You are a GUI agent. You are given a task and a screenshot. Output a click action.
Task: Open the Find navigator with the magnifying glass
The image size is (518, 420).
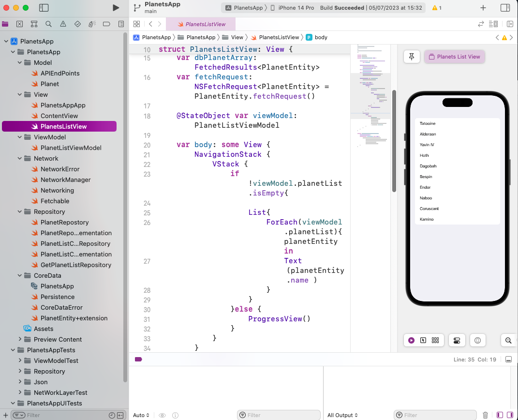pyautogui.click(x=48, y=24)
